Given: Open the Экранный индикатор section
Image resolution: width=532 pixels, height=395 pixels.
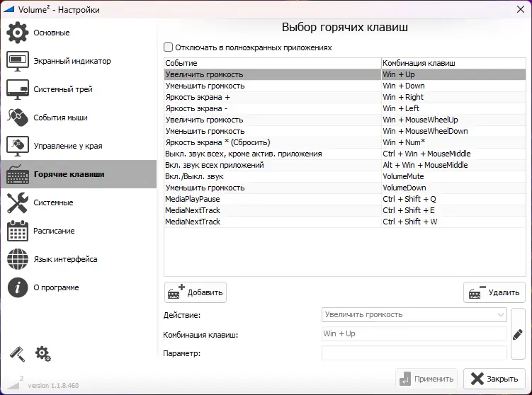Looking at the screenshot, I should click(72, 61).
